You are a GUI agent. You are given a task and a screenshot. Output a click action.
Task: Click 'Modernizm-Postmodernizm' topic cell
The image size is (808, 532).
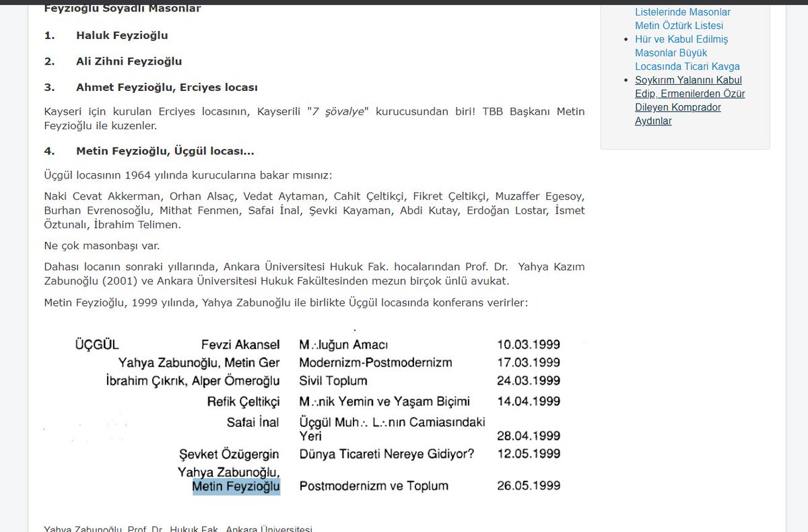pos(376,362)
